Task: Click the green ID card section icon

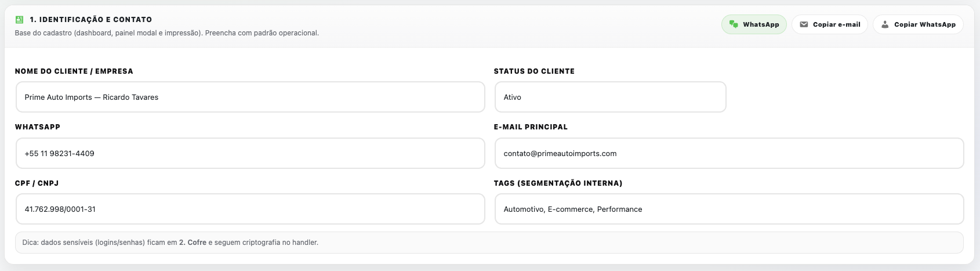Action: [x=19, y=20]
